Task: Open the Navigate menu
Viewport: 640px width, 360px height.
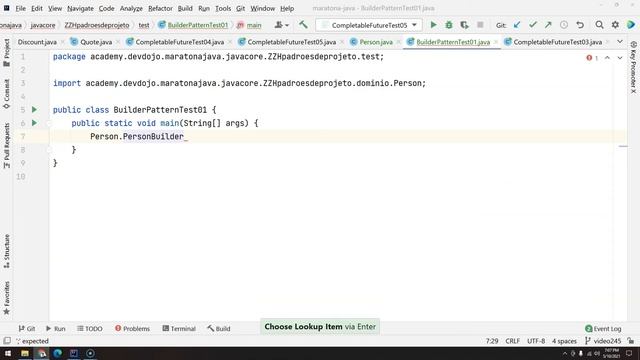Action: click(x=80, y=8)
